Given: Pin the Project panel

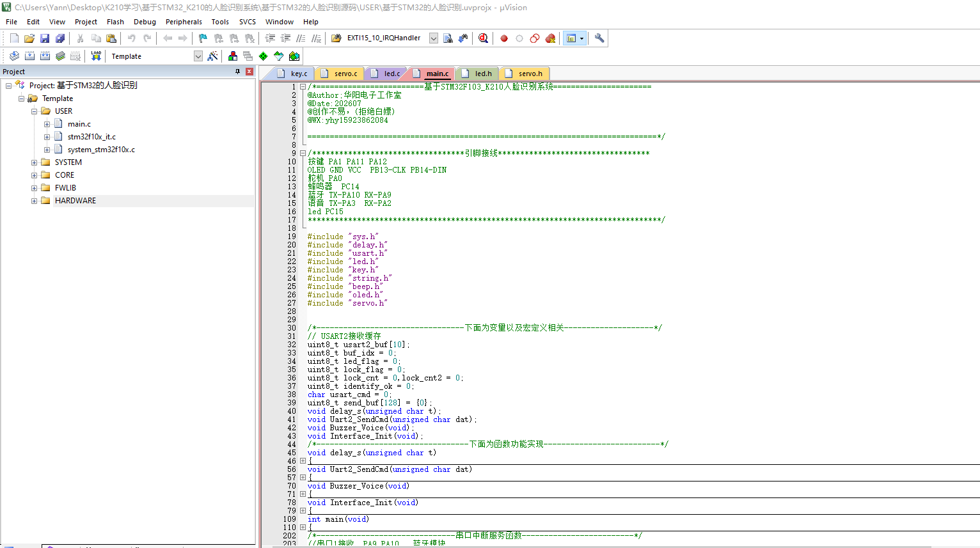Looking at the screenshot, I should pos(238,72).
